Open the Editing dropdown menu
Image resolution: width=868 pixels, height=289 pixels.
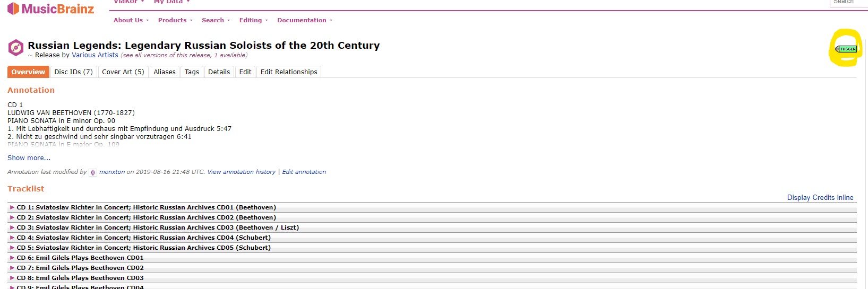tap(253, 20)
